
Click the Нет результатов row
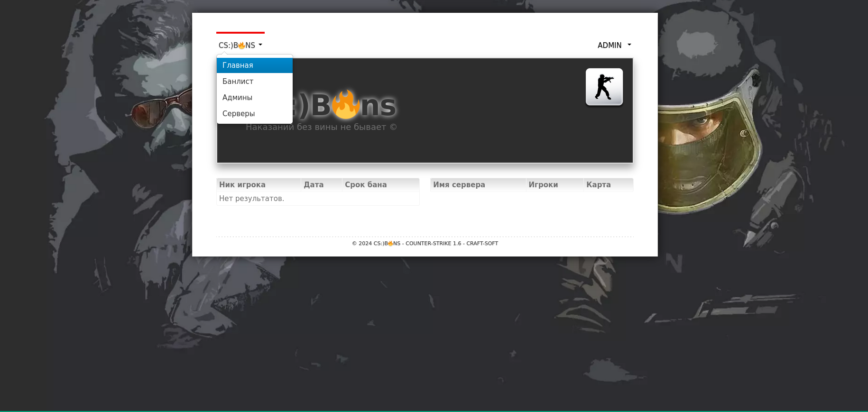click(x=318, y=199)
